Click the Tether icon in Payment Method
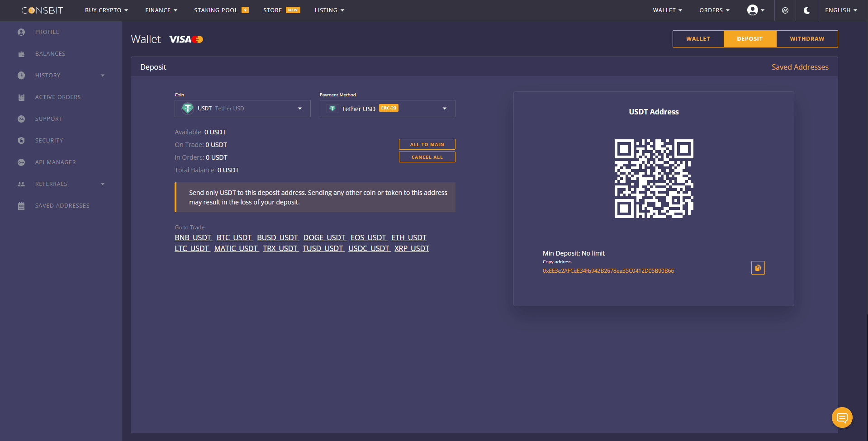 332,109
